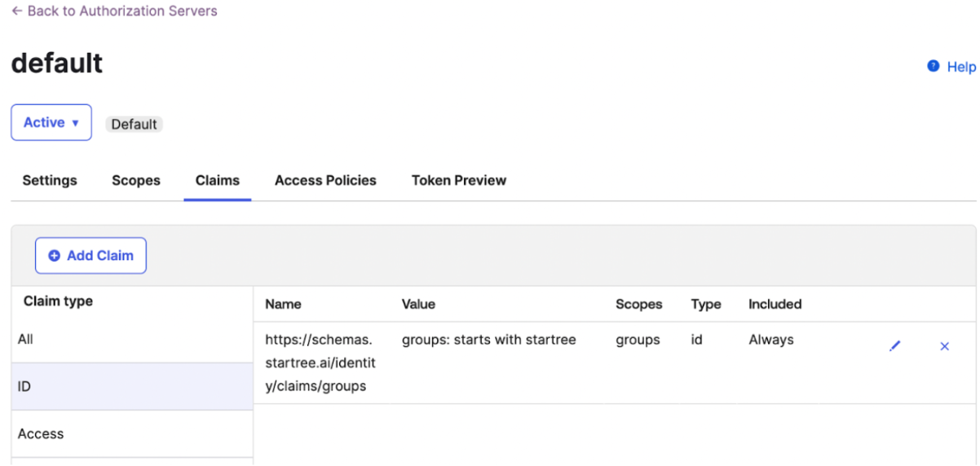Viewport: 980px width, 466px height.
Task: Click the Name column header
Action: tap(283, 304)
